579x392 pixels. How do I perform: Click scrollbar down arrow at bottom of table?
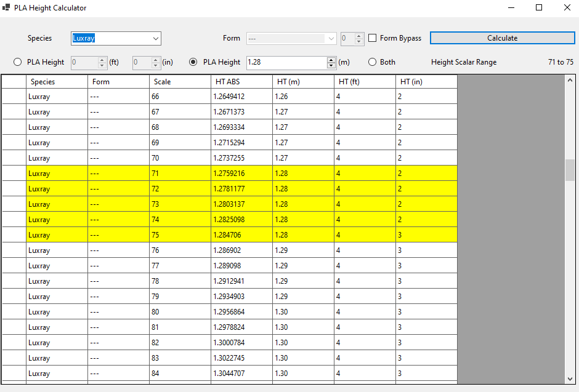(x=570, y=378)
